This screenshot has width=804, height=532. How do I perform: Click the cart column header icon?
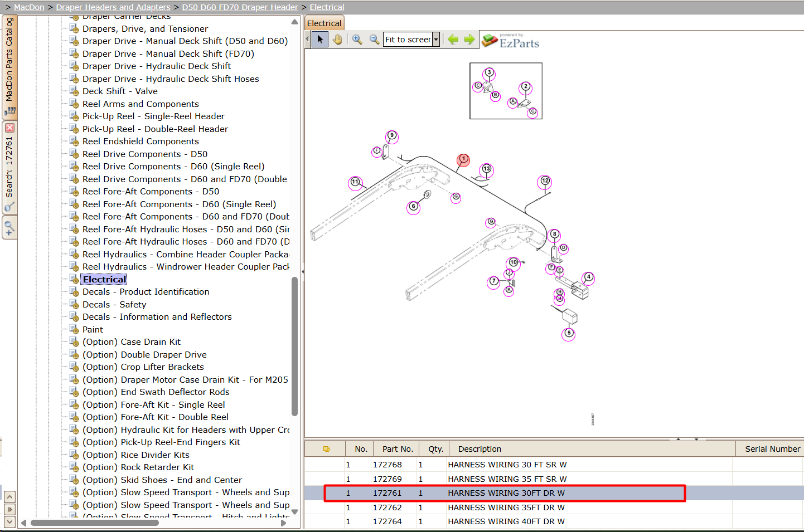[x=326, y=449]
